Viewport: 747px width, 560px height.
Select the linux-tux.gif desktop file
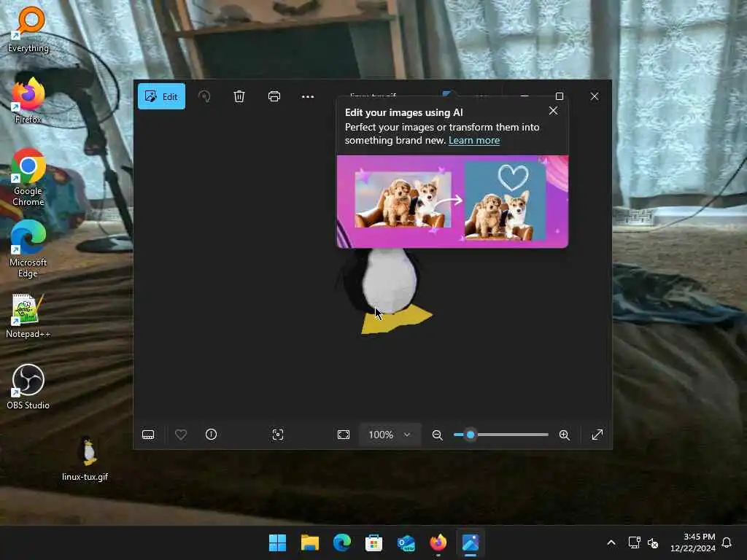tap(85, 459)
